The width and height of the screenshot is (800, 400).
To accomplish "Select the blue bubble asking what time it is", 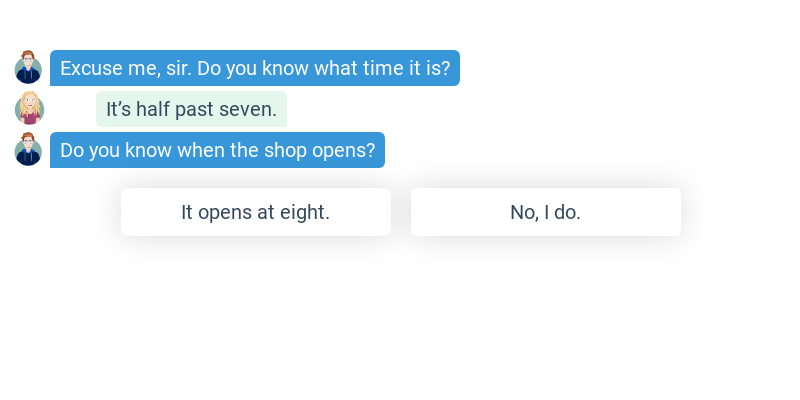I will (255, 68).
